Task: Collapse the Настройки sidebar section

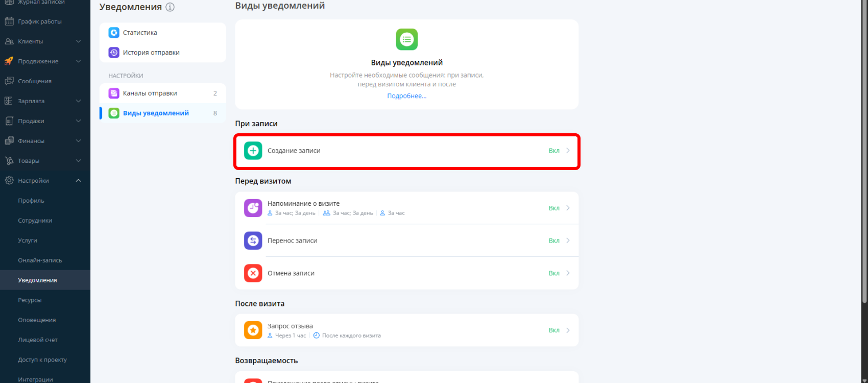Action: click(x=78, y=181)
